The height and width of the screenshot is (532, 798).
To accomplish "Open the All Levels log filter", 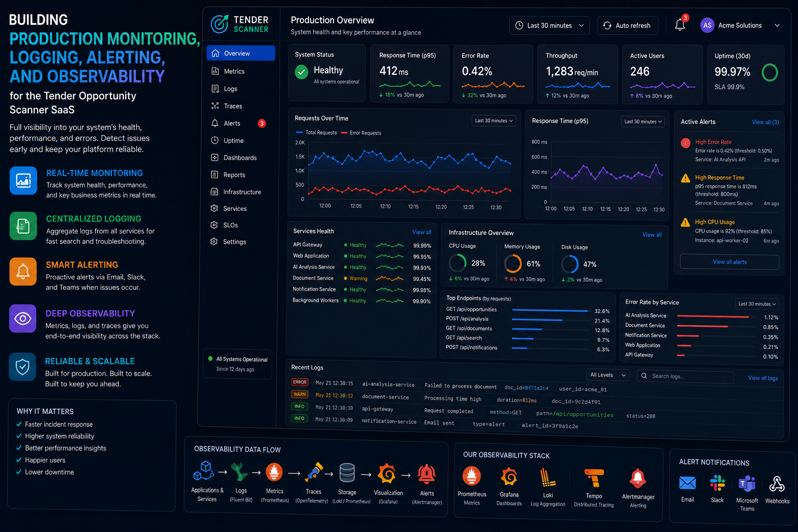I will (608, 375).
